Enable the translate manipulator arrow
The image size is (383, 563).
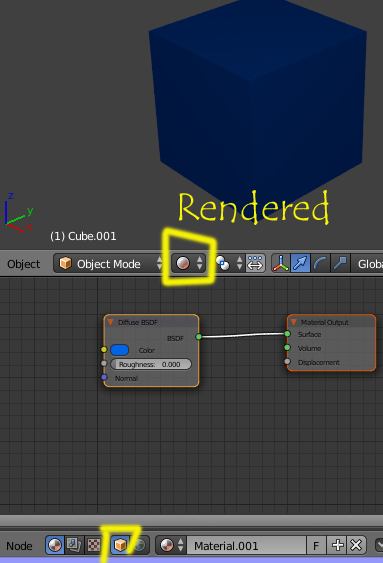[x=300, y=264]
